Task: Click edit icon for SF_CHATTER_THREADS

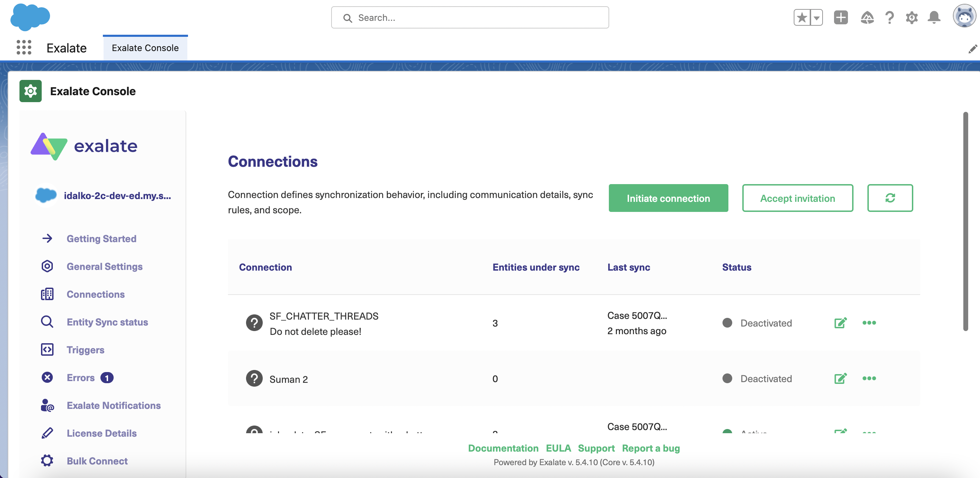Action: 840,323
